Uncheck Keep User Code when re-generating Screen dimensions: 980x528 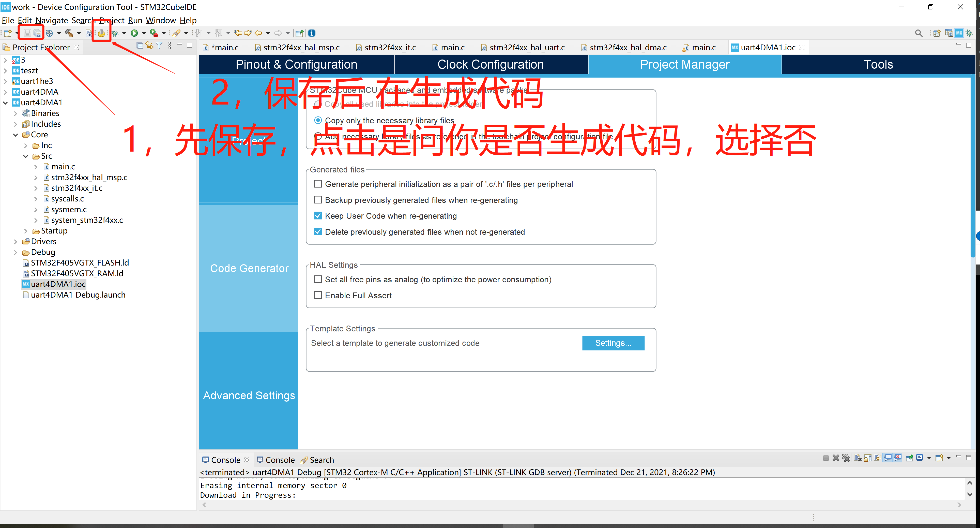coord(318,215)
